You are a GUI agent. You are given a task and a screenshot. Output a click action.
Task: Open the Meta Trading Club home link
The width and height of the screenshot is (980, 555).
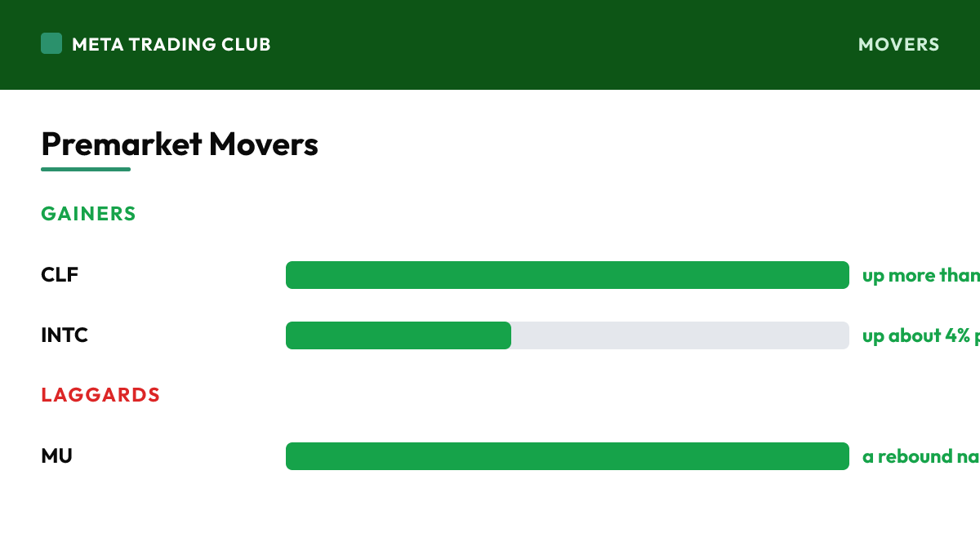pos(156,44)
